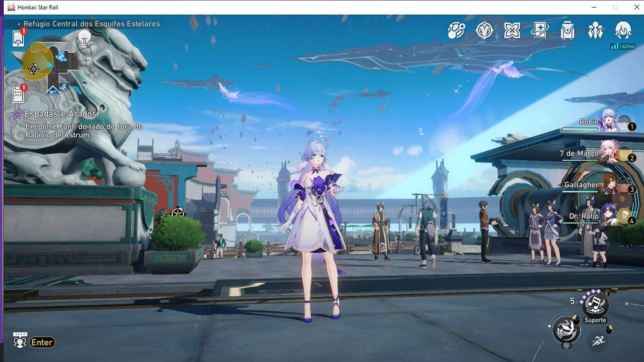Select the objective text mentioning Yunli

click(x=84, y=131)
